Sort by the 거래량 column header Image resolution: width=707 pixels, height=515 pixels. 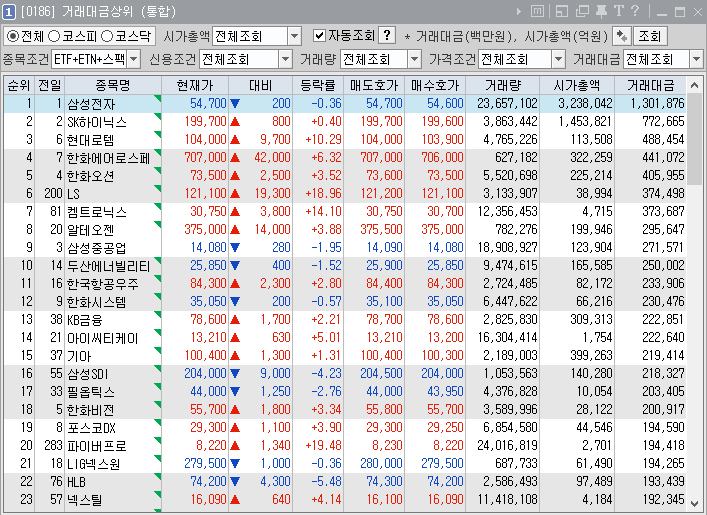503,85
